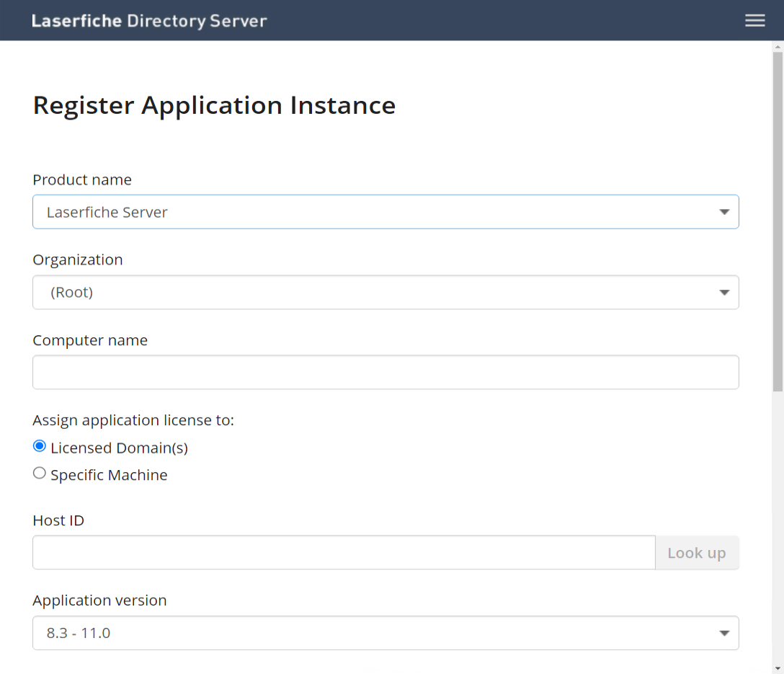Click the scrollbar down arrow
Viewport: 784px width, 674px height.
point(778,668)
